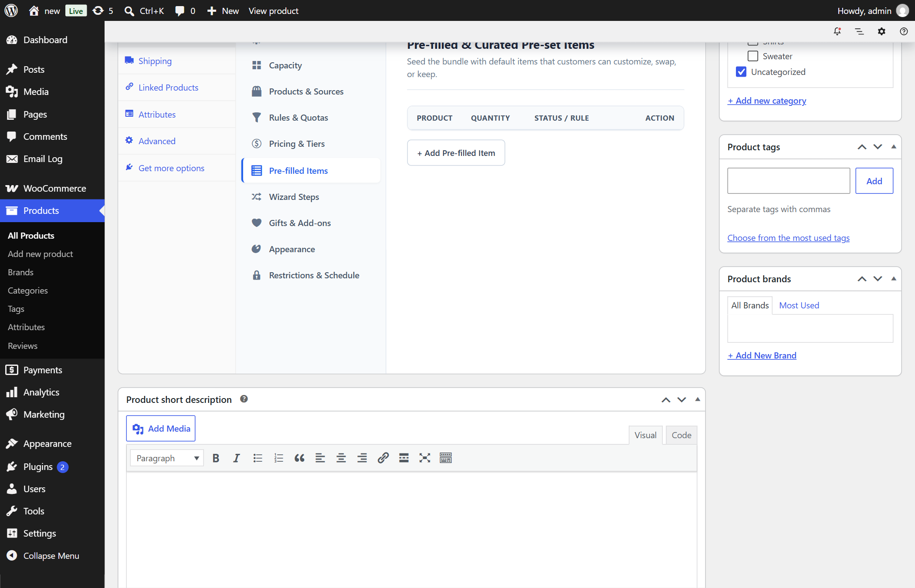Viewport: 915px width, 588px height.
Task: Move Product tags panel down
Action: pos(878,147)
